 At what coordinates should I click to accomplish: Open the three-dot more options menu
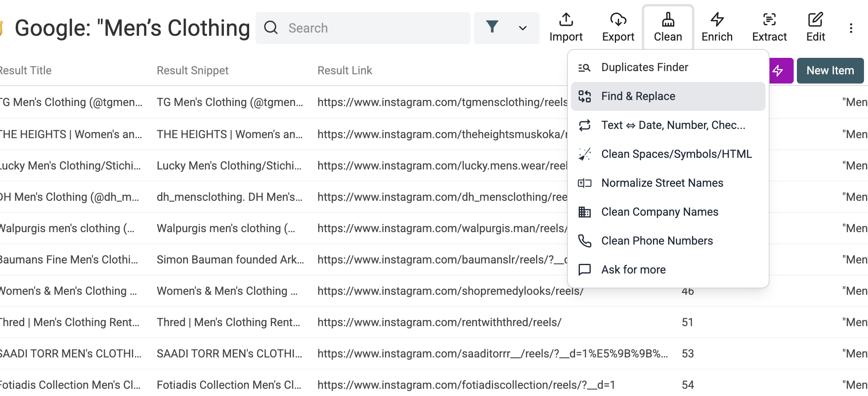[851, 28]
